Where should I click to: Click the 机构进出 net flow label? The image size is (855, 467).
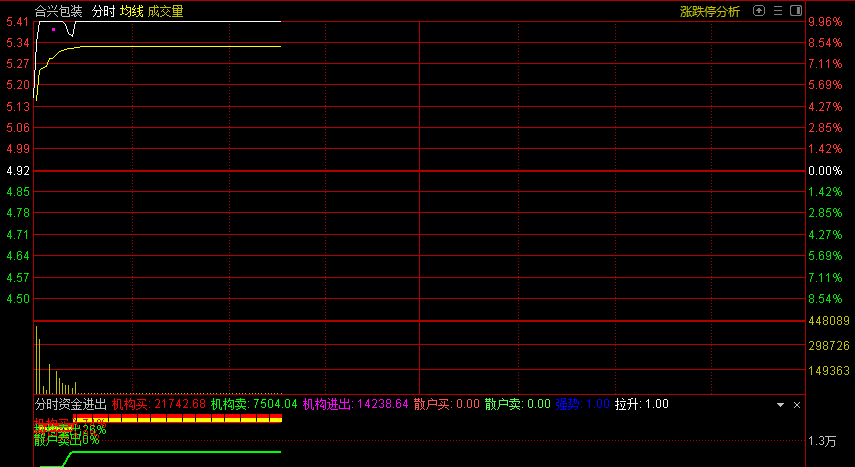pyautogui.click(x=356, y=404)
